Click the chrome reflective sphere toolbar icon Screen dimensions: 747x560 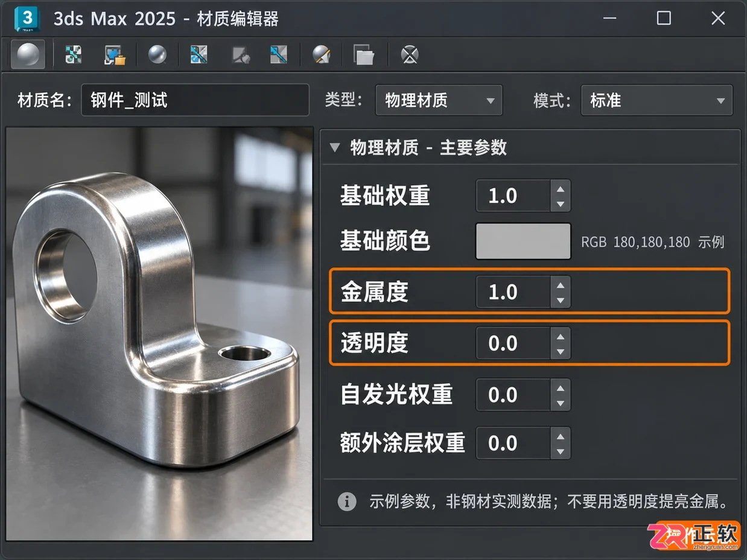[x=157, y=55]
